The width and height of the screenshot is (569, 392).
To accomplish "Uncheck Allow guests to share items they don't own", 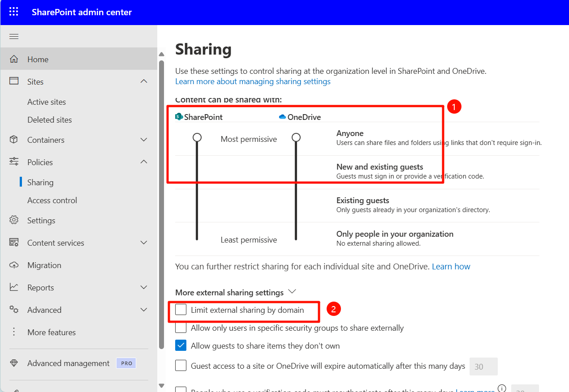I will (181, 345).
